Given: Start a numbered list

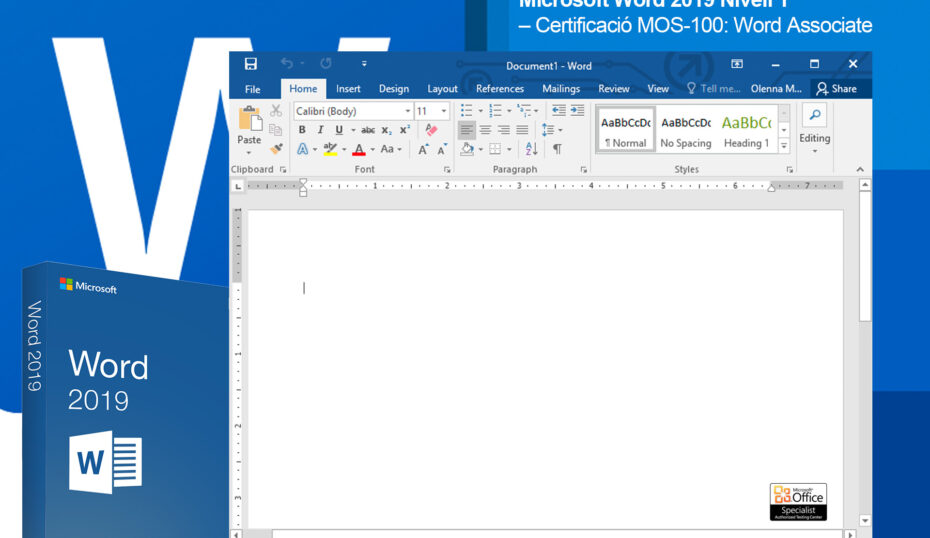Looking at the screenshot, I should 495,110.
